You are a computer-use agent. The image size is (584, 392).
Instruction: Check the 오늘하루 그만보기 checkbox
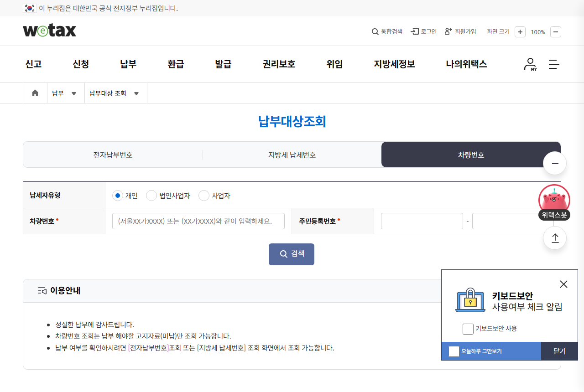[x=454, y=351]
